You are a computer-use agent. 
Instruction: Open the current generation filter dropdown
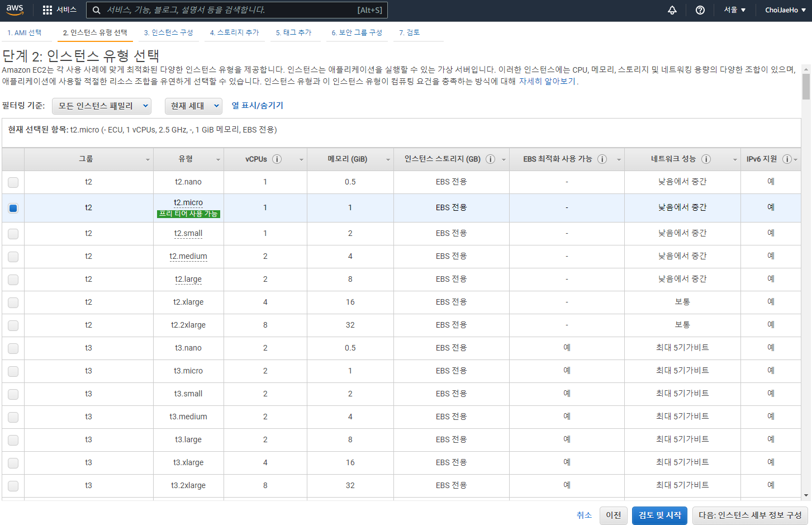click(x=193, y=106)
